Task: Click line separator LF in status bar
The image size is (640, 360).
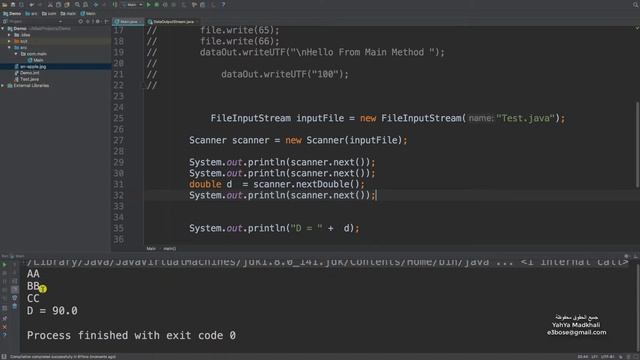Action: [596, 357]
